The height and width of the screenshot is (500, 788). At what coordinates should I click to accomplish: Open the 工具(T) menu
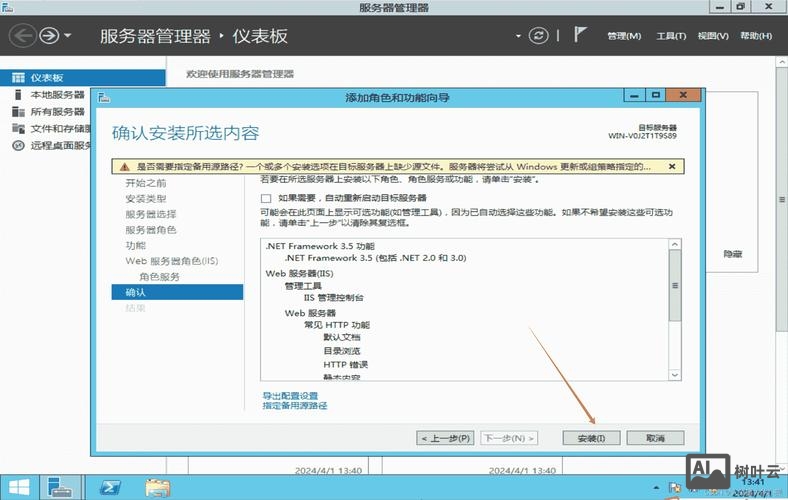coord(671,36)
